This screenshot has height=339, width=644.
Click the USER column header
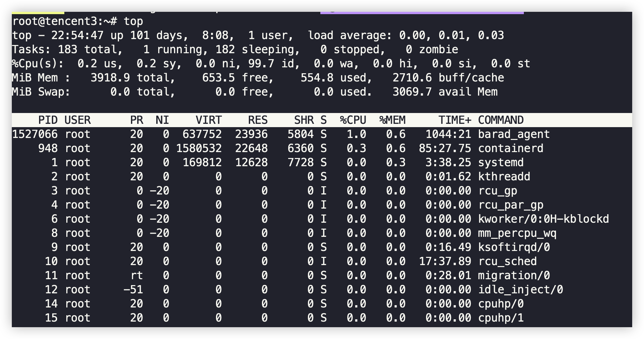(x=77, y=120)
